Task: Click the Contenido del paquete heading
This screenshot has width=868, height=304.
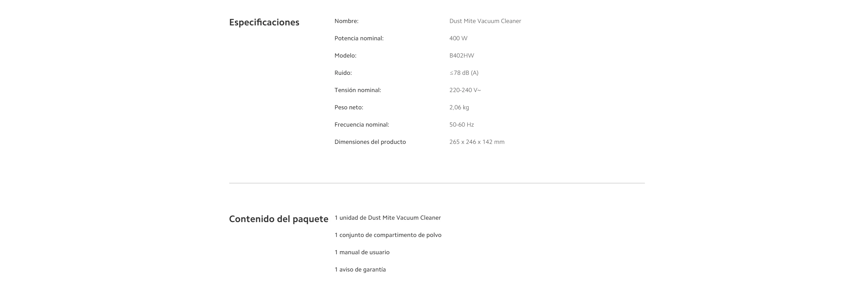Action: pos(278,219)
